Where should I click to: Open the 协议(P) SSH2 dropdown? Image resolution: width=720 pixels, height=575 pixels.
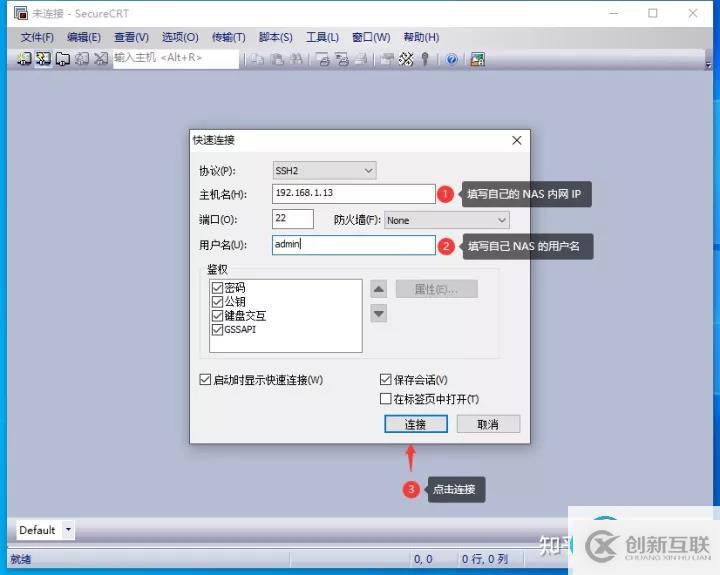[x=324, y=171]
